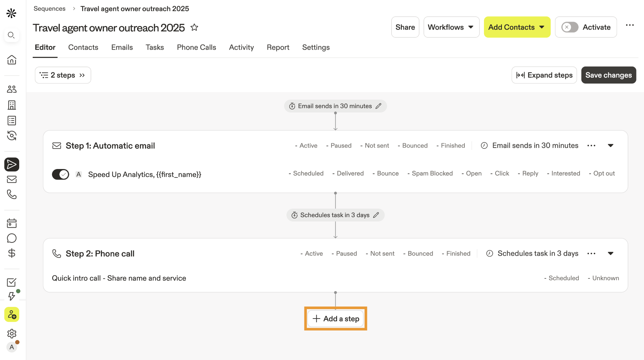644x360 pixels.
Task: Star the sequence as favorite
Action: (x=194, y=27)
